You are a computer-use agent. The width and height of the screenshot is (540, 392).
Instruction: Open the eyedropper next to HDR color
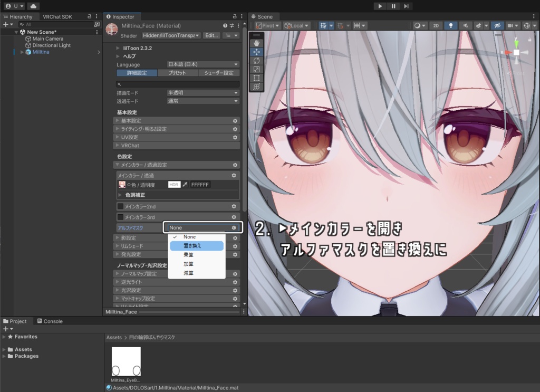pos(185,185)
